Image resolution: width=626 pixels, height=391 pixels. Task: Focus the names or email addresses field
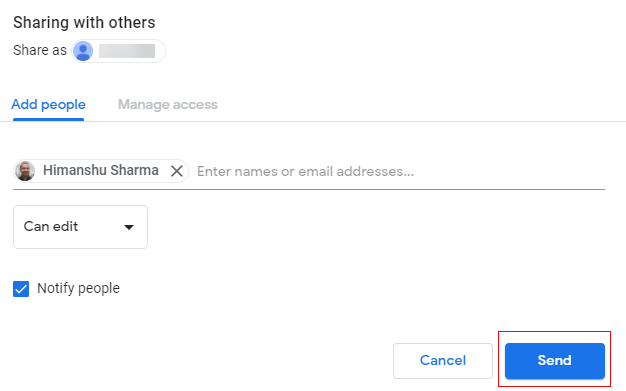(x=400, y=172)
